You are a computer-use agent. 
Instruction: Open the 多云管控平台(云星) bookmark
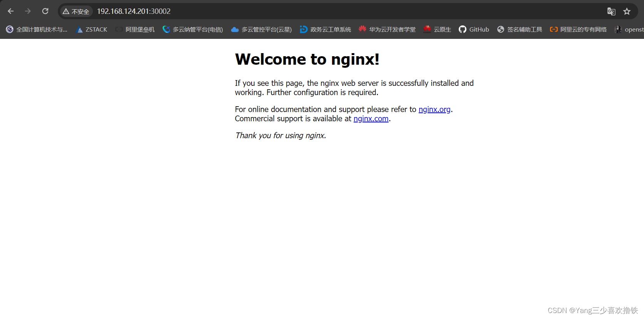261,29
